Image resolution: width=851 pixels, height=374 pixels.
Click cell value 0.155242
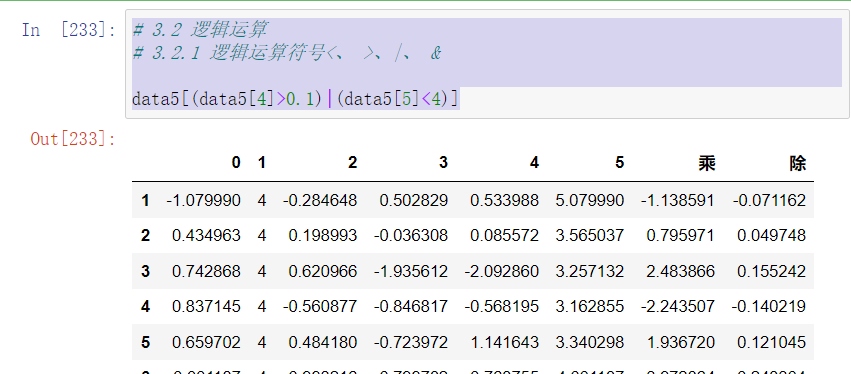(772, 271)
